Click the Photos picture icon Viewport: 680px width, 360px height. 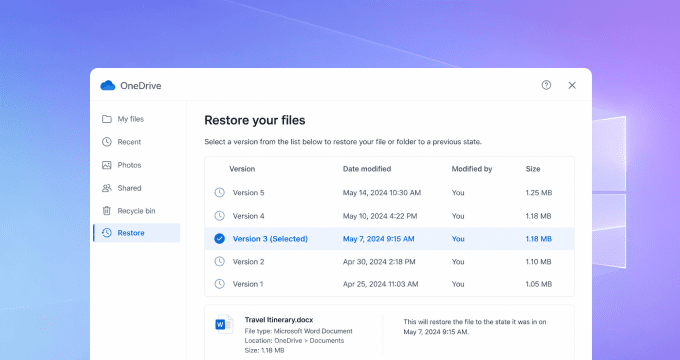107,165
